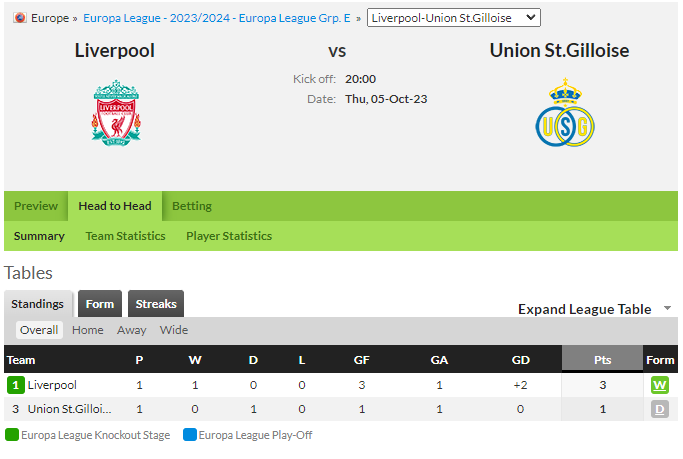Click Liverpool's green W form badge
Screen dimensions: 683x459
point(659,385)
